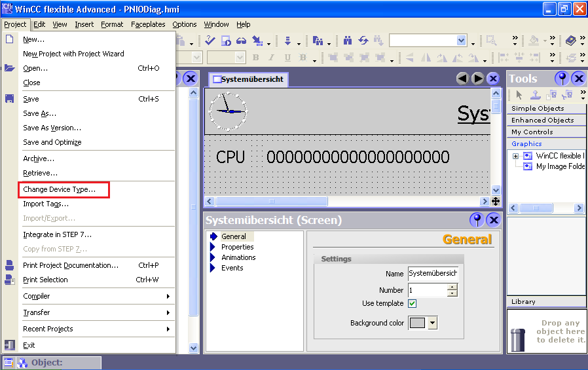Click the previous screen left arrow icon

click(x=462, y=79)
